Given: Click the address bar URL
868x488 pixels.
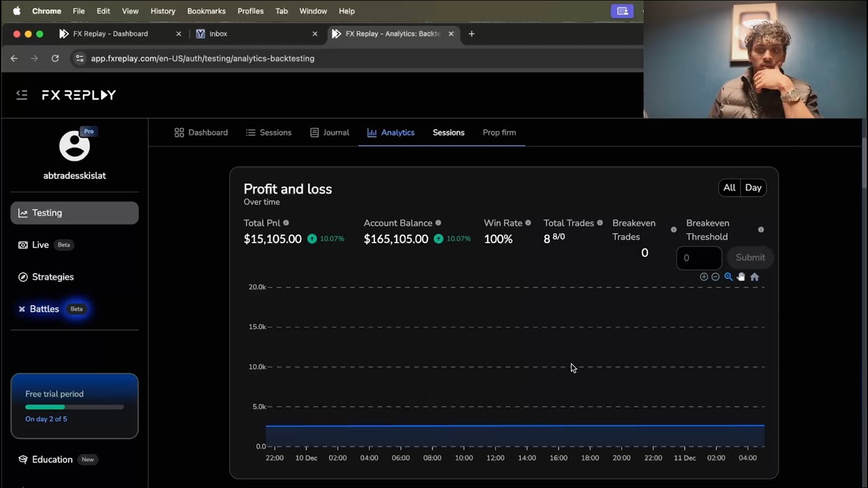Looking at the screenshot, I should click(203, 58).
